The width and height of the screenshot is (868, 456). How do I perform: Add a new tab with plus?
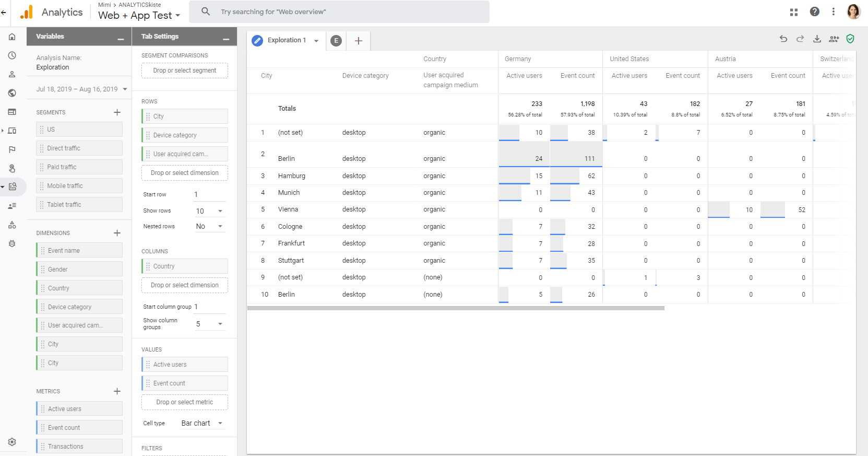coord(359,41)
